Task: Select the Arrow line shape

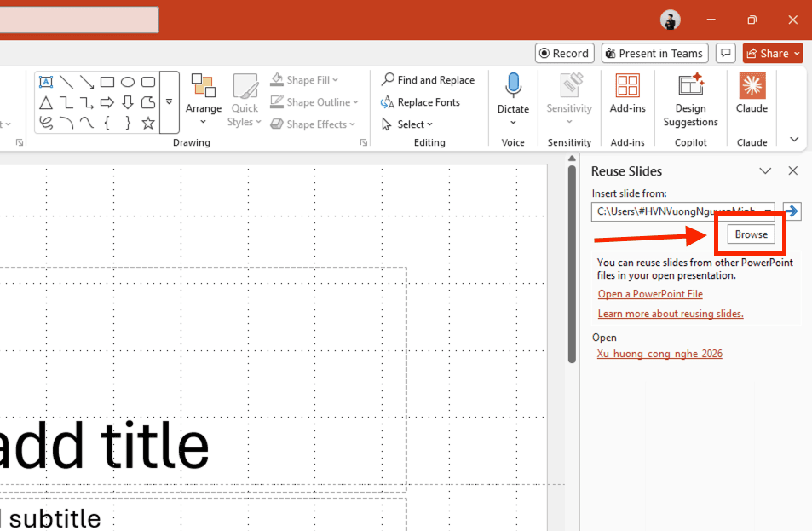Action: pos(86,82)
